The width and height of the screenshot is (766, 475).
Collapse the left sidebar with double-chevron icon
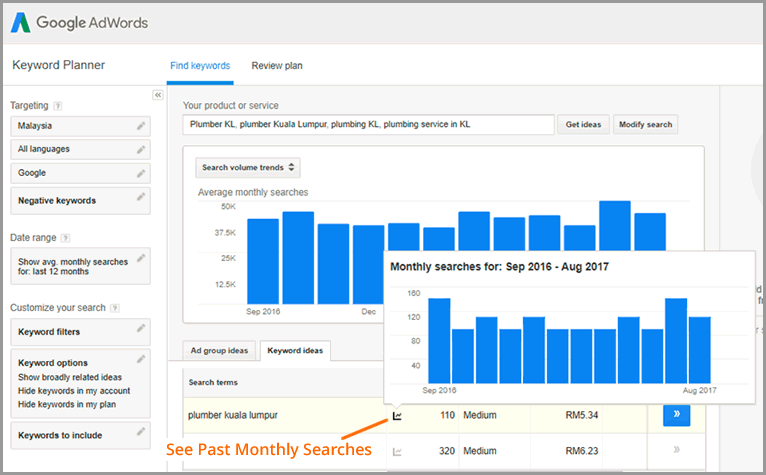[158, 95]
